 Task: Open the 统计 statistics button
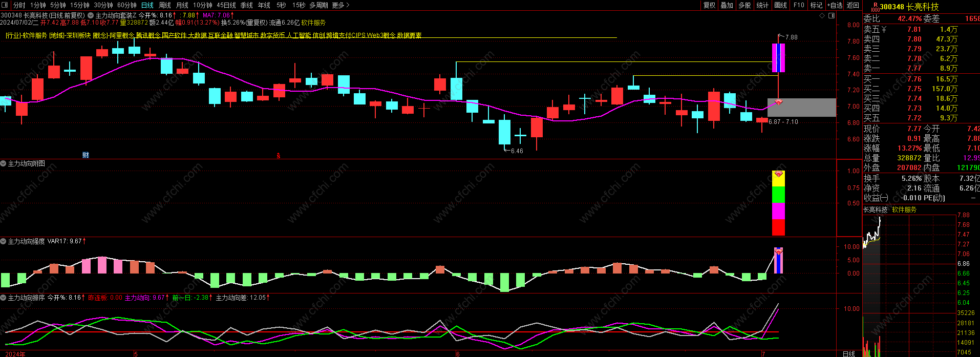(762, 5)
